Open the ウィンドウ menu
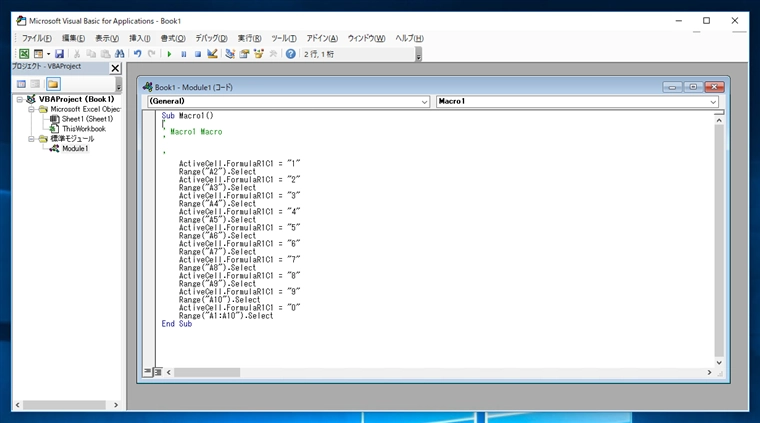This screenshot has width=760, height=423. [x=366, y=38]
